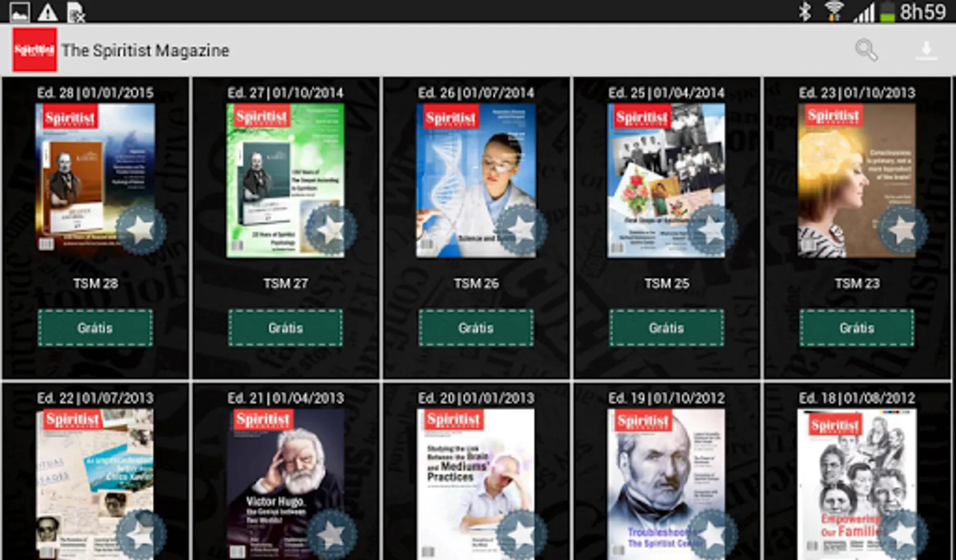Tap the red Spiritist app logo

pos(34,50)
